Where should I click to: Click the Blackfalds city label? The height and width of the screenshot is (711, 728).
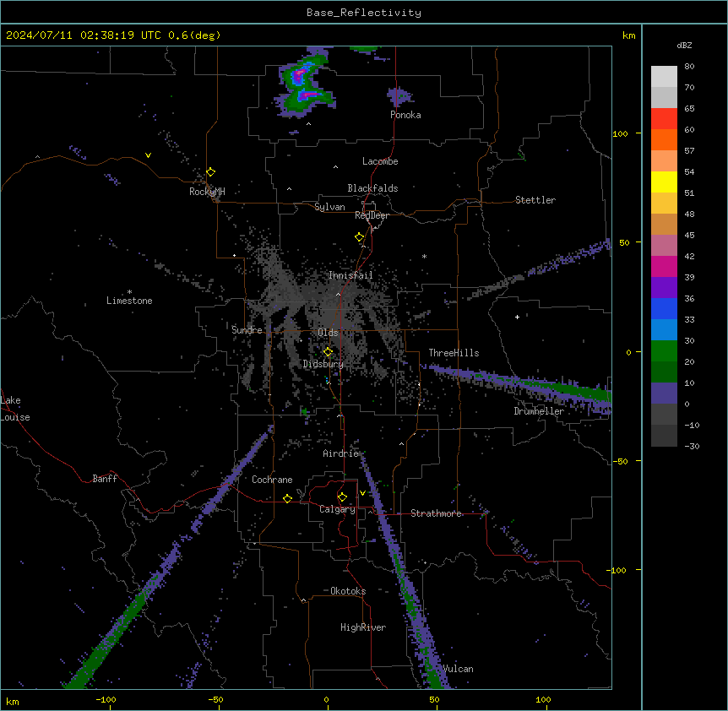coord(372,188)
